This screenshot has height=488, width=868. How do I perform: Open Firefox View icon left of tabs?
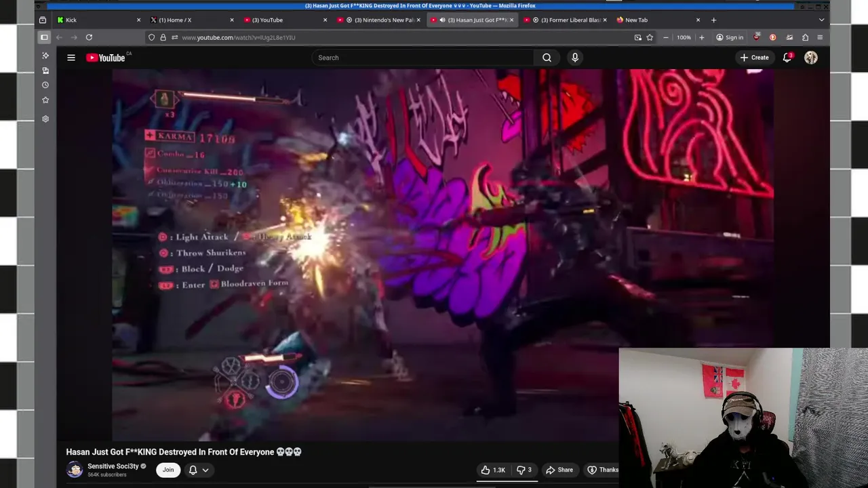tap(42, 20)
